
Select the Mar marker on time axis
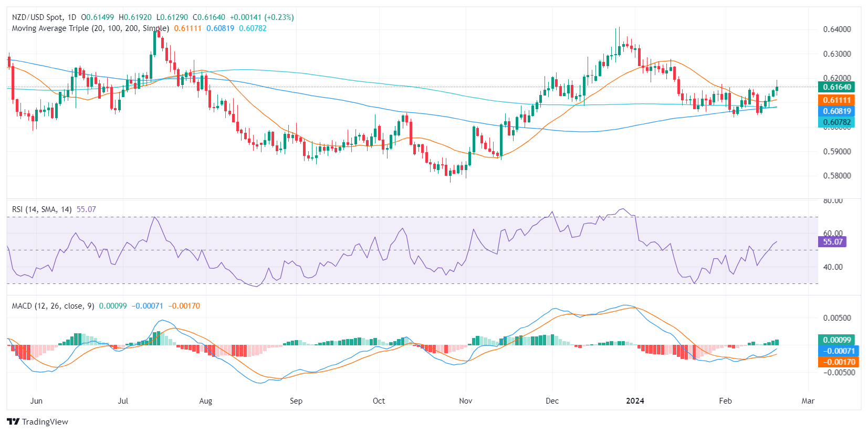coord(808,401)
